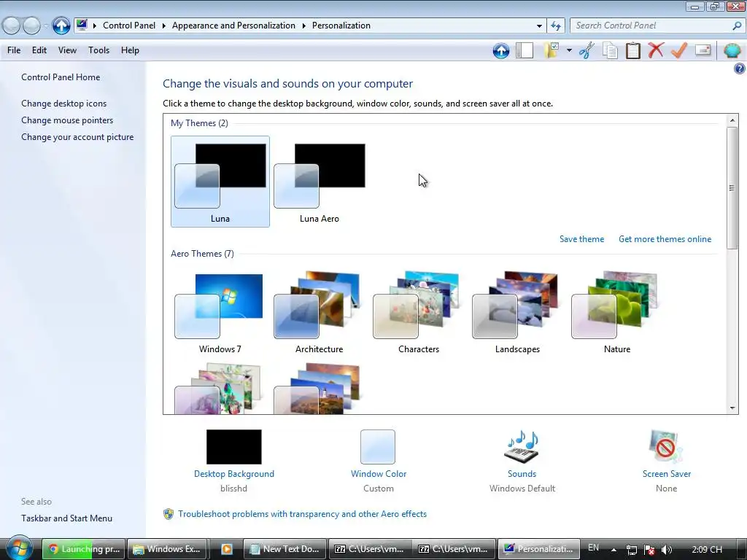Expand arrow after Control Panel breadcrumb
This screenshot has width=747, height=560.
[x=163, y=26]
